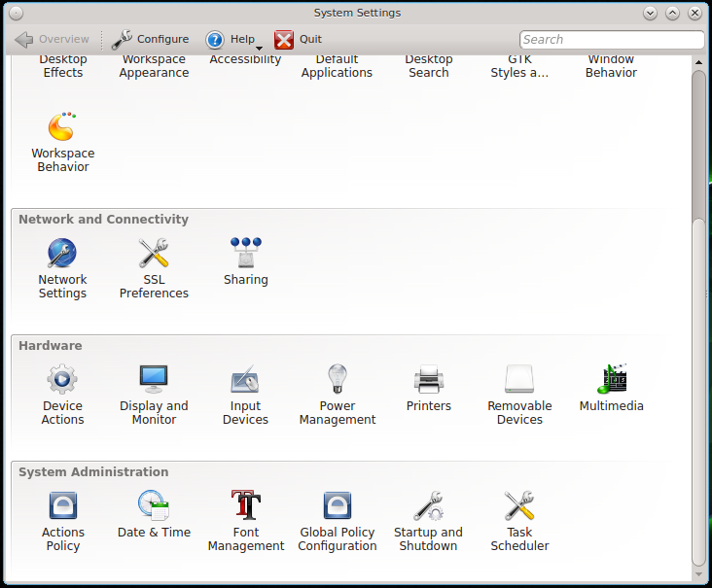This screenshot has width=712, height=588.
Task: Open Date & Time clock icon
Action: click(154, 505)
